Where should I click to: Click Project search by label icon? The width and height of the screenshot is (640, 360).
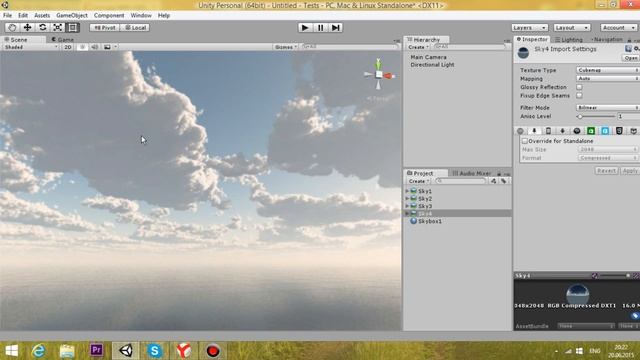[504, 181]
